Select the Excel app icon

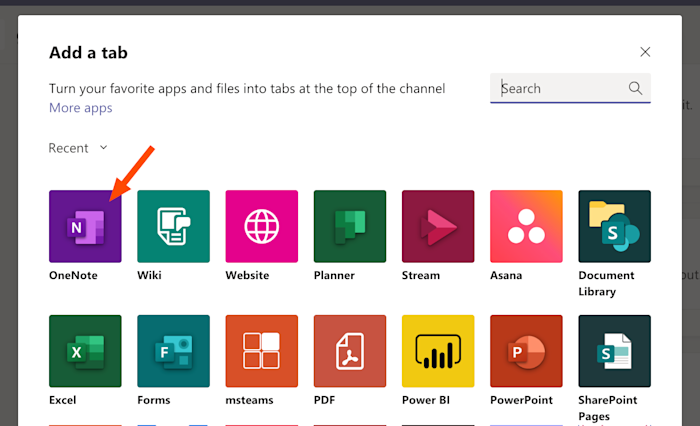pos(85,351)
